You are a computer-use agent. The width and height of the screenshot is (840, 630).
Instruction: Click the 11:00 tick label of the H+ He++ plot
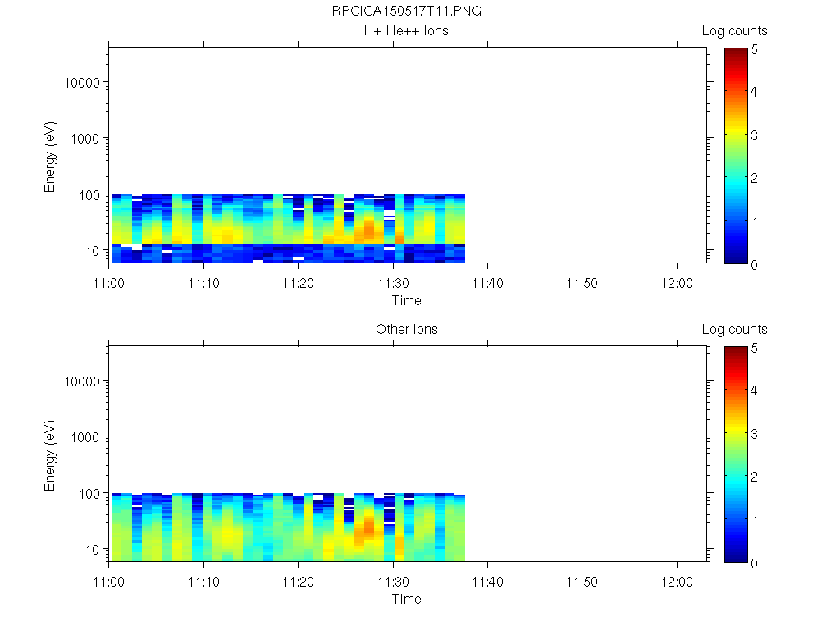pos(109,283)
